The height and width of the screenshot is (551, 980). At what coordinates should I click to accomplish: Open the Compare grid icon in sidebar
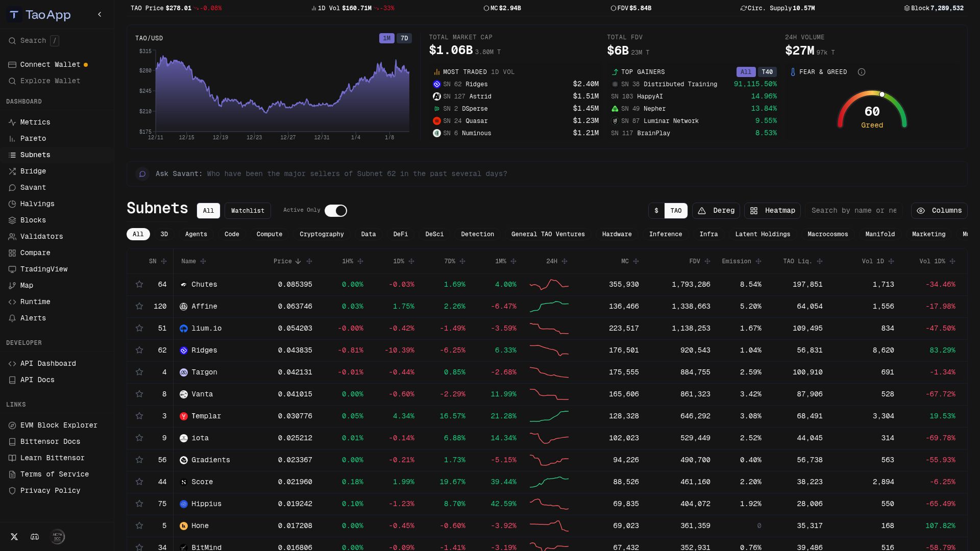click(x=12, y=253)
